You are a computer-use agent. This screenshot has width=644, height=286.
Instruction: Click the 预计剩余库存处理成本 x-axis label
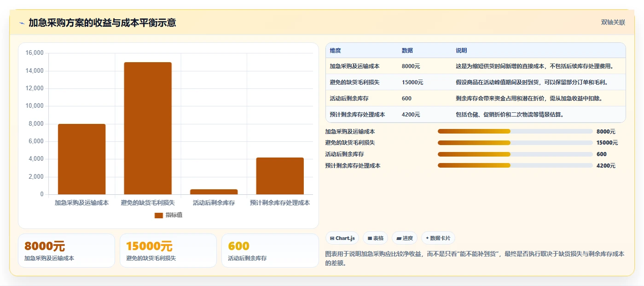point(280,203)
